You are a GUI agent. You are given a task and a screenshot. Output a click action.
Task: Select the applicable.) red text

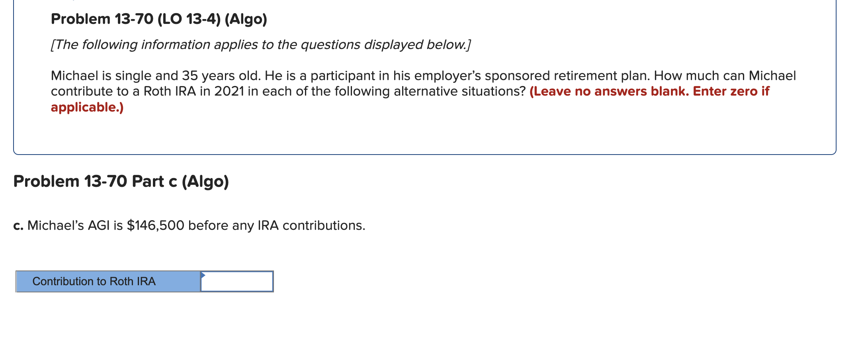click(87, 107)
